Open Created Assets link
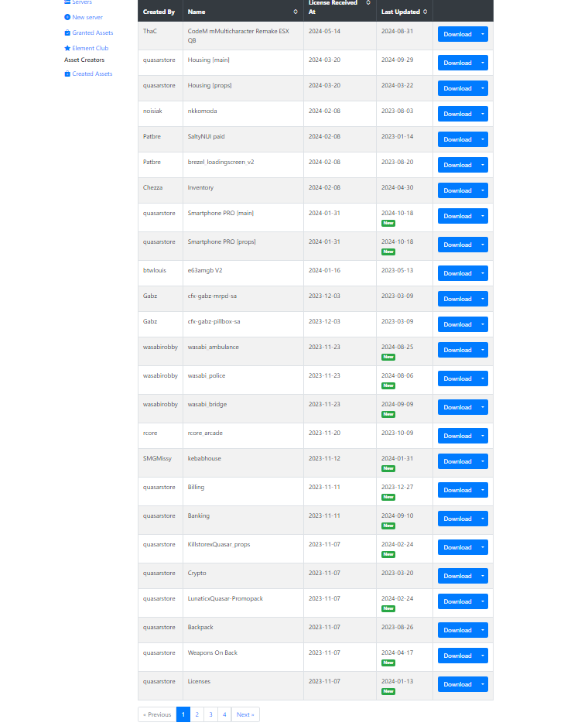 point(92,74)
